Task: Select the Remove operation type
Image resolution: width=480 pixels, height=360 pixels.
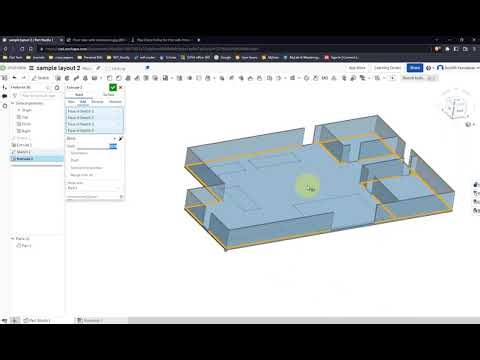Action: (x=97, y=102)
